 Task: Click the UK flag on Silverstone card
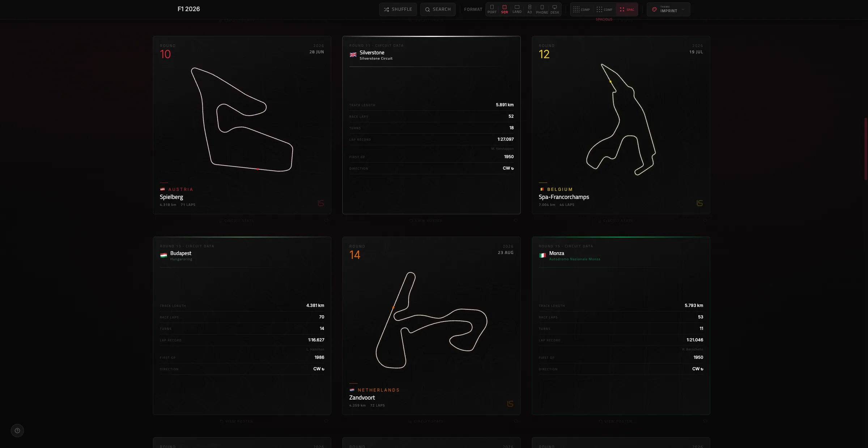[x=353, y=55]
